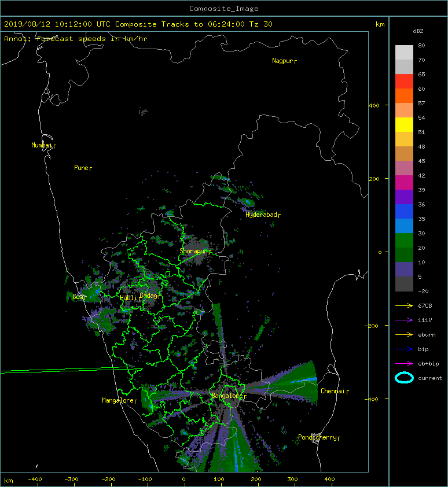Click the 57 value in the dBZ scale
This screenshot has height=487, width=448.
(x=421, y=103)
